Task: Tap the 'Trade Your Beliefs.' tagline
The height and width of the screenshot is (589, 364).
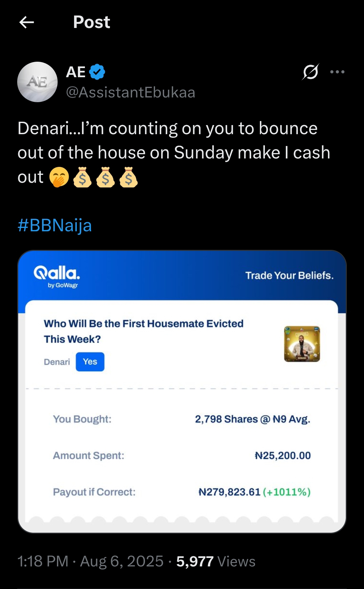Action: pyautogui.click(x=289, y=275)
